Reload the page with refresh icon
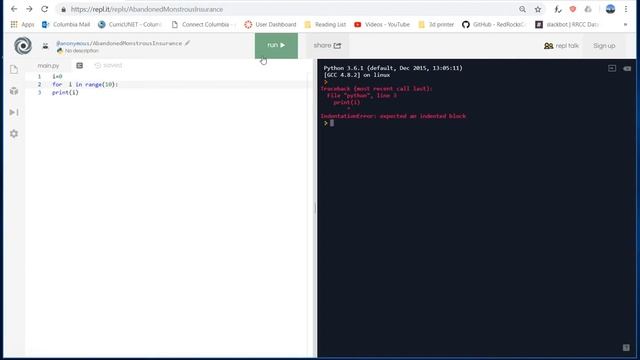The width and height of the screenshot is (640, 360). click(44, 9)
